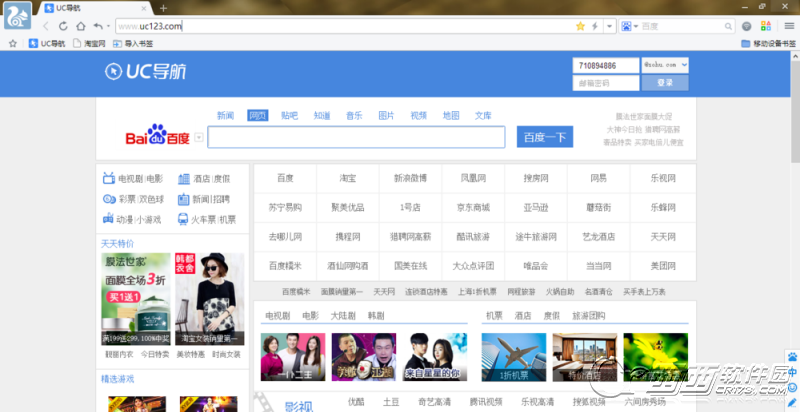Switch to the 旅游团购 category tab

pyautogui.click(x=589, y=316)
